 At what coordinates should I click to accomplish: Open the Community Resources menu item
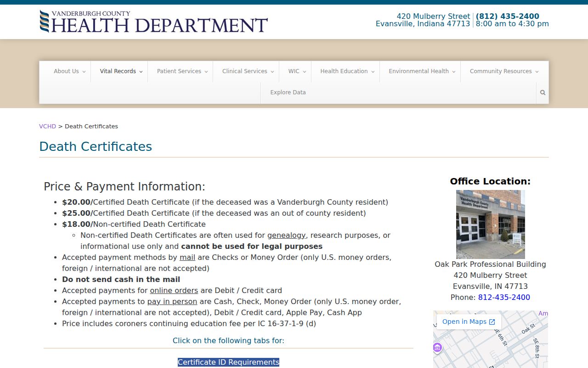500,71
